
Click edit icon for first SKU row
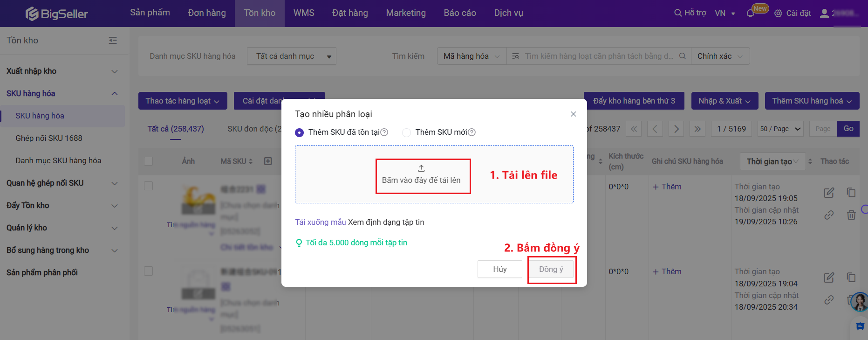click(829, 193)
